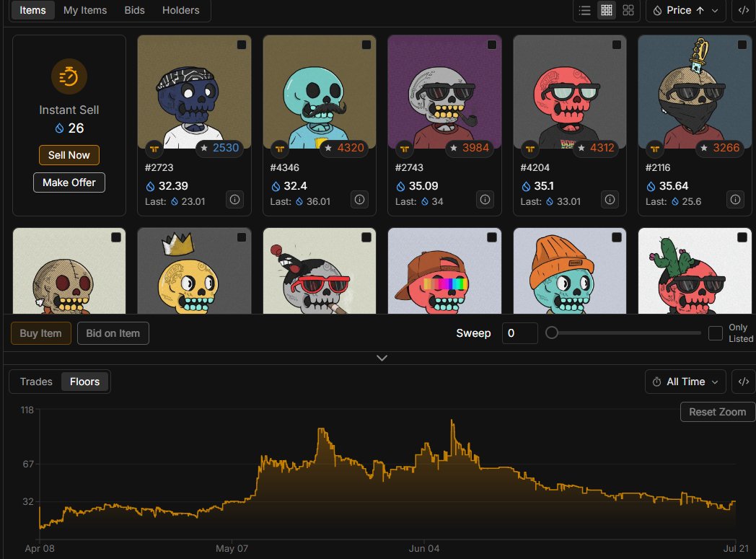Select checkbox on item #2723

tap(242, 45)
